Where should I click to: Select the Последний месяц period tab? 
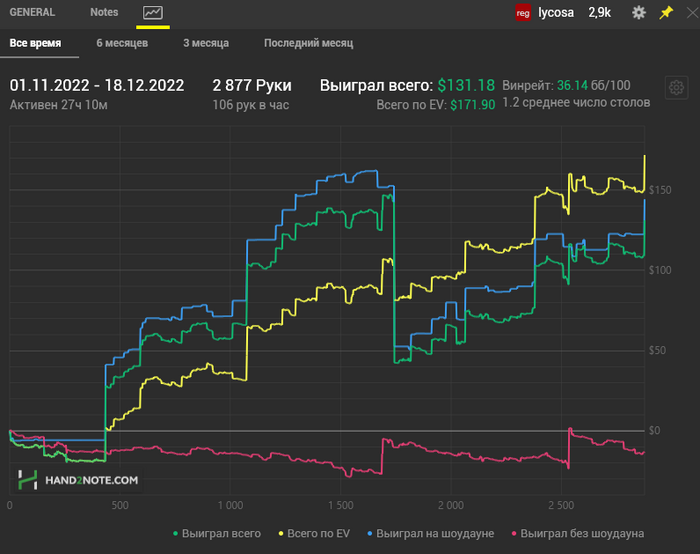308,43
